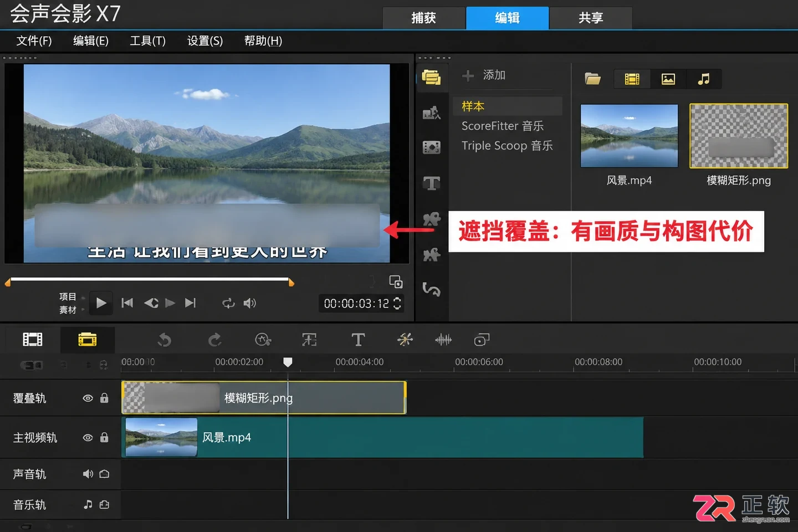Screen dimensions: 798x532
Task: Switch to timeline view
Action: coord(87,339)
